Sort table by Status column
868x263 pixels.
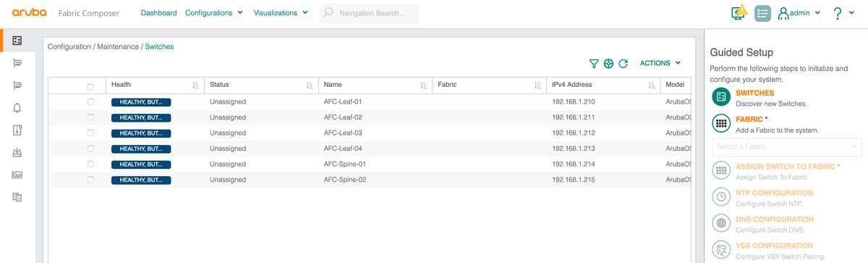pyautogui.click(x=309, y=85)
